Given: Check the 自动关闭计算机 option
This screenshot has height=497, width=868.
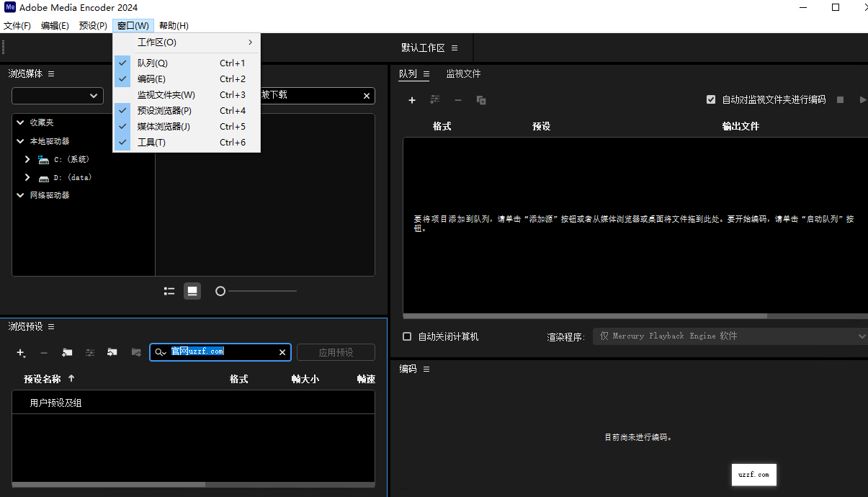Looking at the screenshot, I should 406,336.
